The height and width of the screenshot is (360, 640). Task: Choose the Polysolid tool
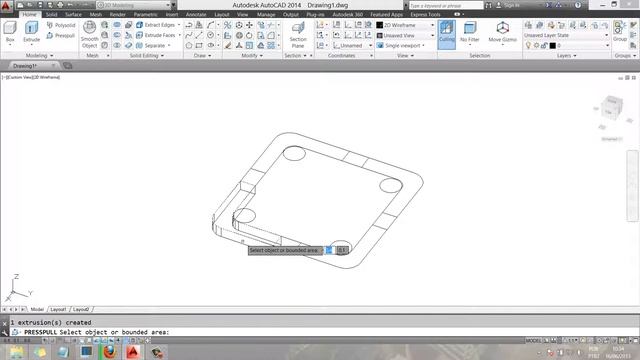click(61, 25)
